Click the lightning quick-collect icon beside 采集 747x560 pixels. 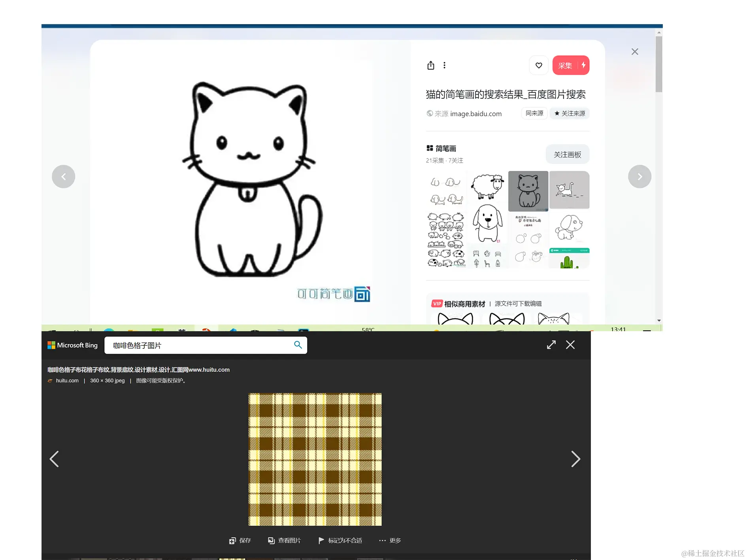[x=583, y=65]
